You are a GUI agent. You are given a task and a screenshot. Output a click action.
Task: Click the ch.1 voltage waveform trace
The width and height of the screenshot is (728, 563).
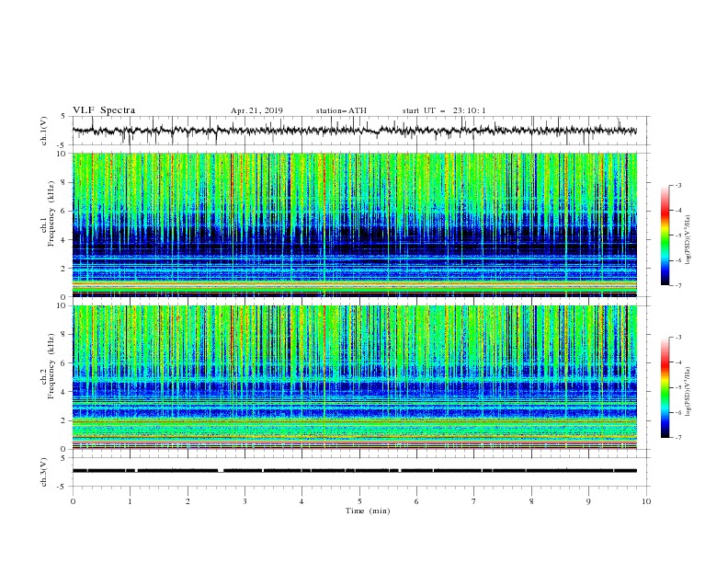[x=355, y=131]
